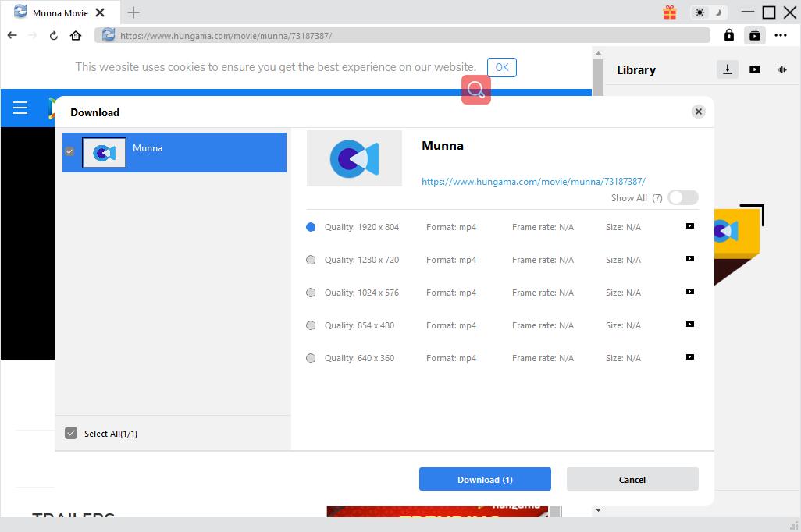Viewport: 801px width, 532px height.
Task: Reload the page with refresh icon
Action: [54, 35]
